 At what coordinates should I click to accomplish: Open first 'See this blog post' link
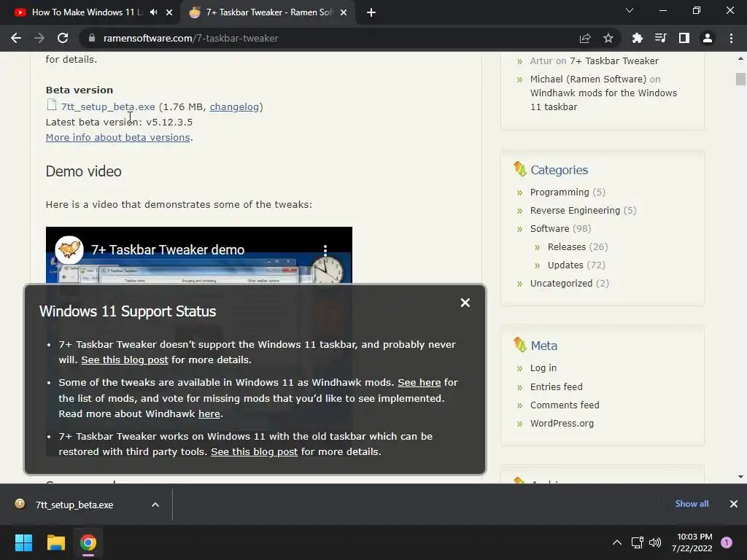124,359
